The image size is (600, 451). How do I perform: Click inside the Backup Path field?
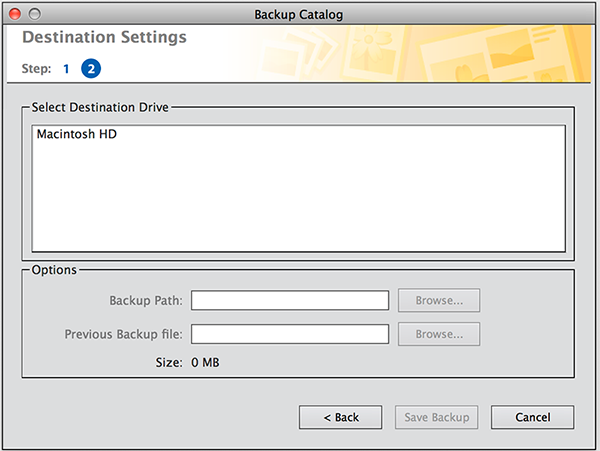289,301
